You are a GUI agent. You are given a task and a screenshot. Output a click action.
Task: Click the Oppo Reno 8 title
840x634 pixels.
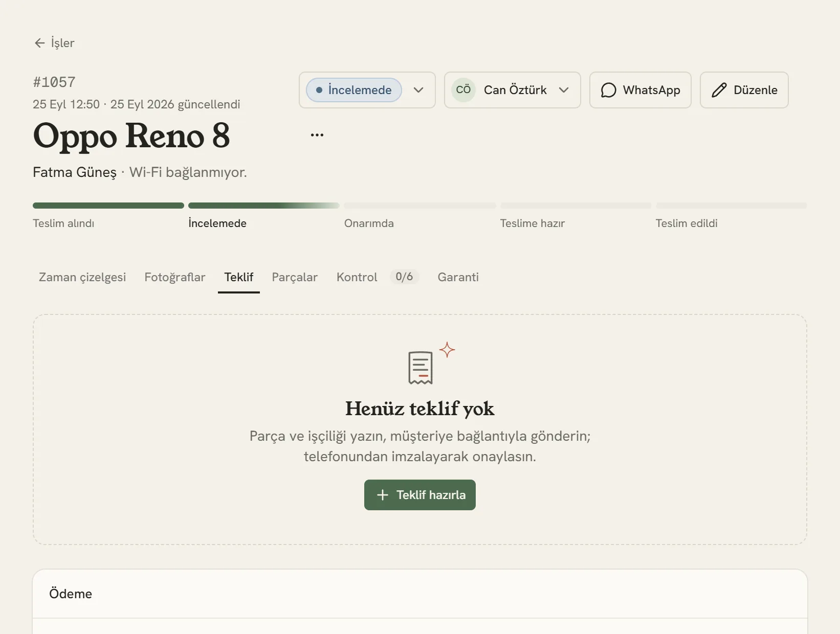click(x=131, y=136)
